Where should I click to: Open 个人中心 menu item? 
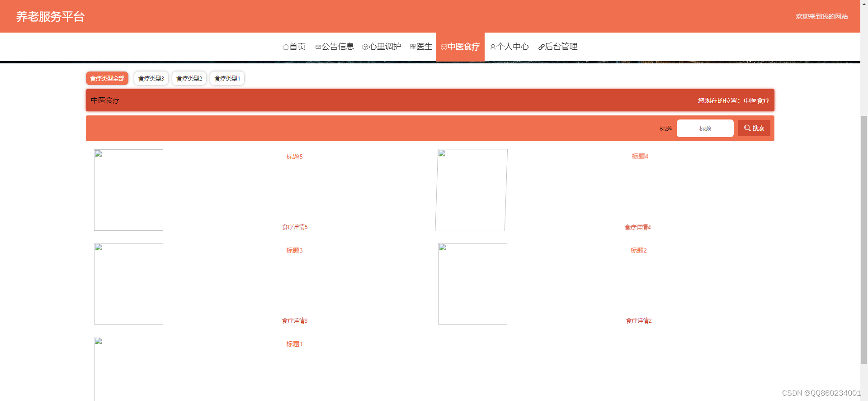tap(509, 47)
